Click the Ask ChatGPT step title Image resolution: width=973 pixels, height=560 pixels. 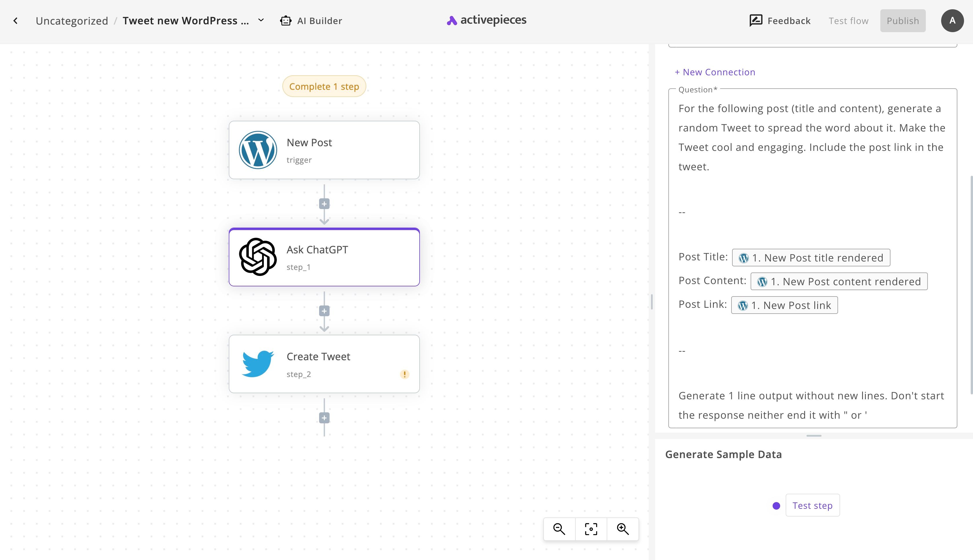tap(317, 250)
